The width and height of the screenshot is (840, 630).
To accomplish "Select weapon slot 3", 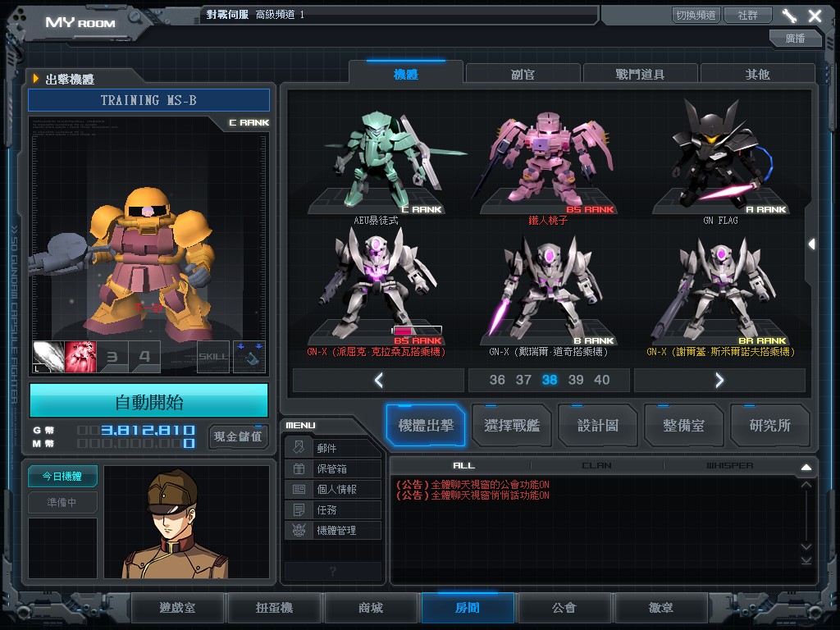I will pos(112,357).
